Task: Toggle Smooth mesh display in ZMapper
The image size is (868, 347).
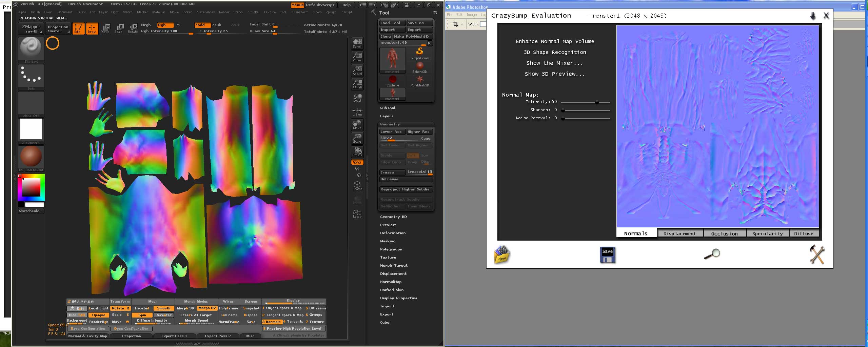Action: 163,308
